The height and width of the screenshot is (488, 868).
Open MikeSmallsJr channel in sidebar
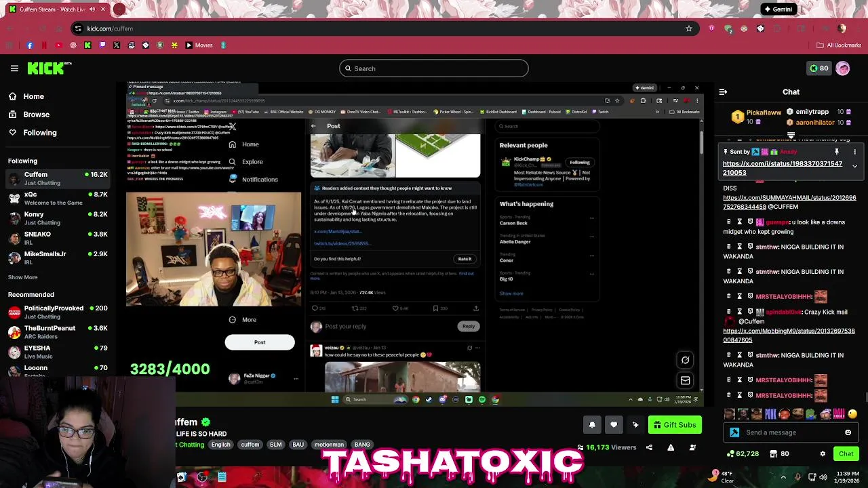point(58,258)
